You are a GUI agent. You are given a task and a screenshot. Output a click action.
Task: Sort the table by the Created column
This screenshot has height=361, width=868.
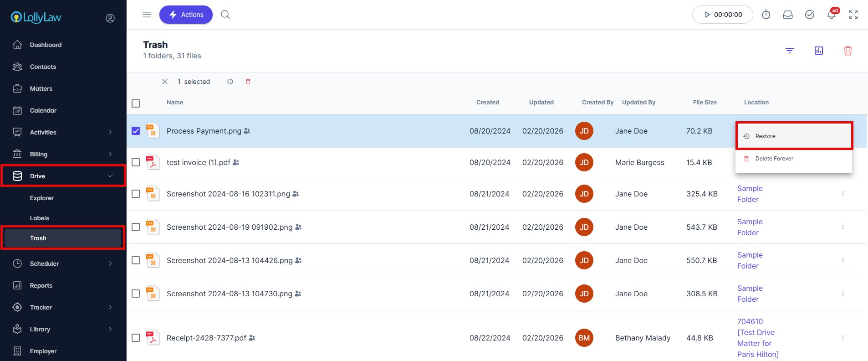[x=488, y=103]
